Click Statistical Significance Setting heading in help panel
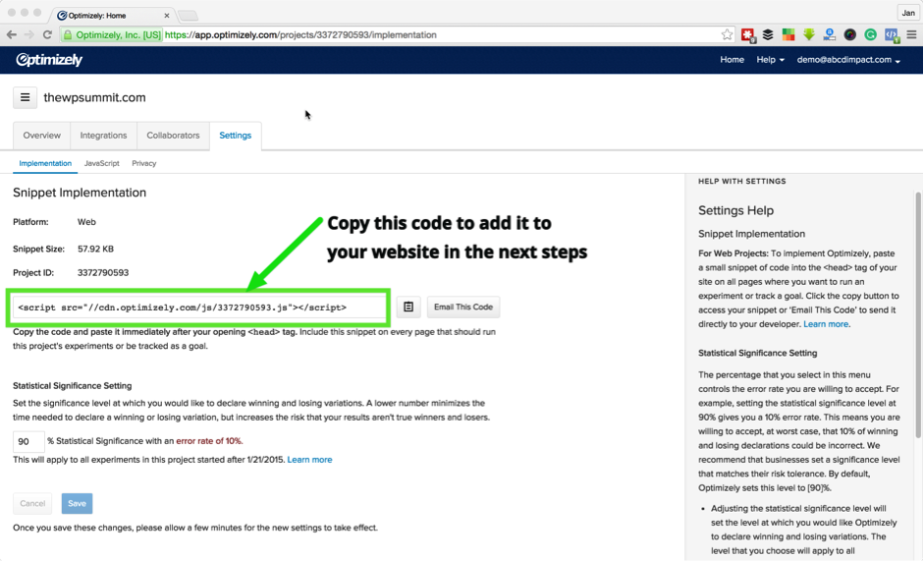This screenshot has width=924, height=561. 758,353
